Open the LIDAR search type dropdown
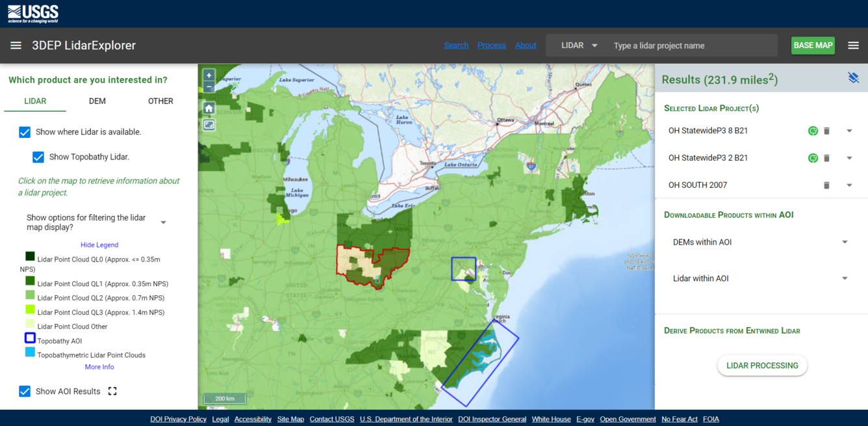 click(579, 46)
